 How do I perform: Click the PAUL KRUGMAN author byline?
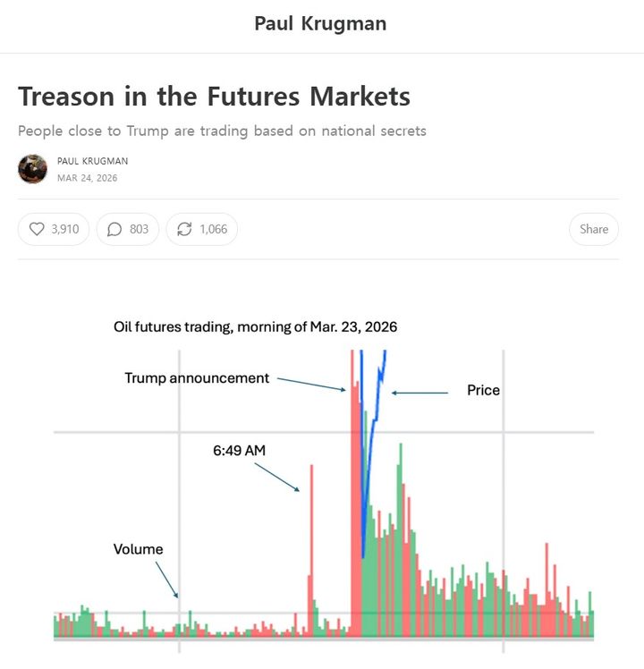pyautogui.click(x=92, y=161)
